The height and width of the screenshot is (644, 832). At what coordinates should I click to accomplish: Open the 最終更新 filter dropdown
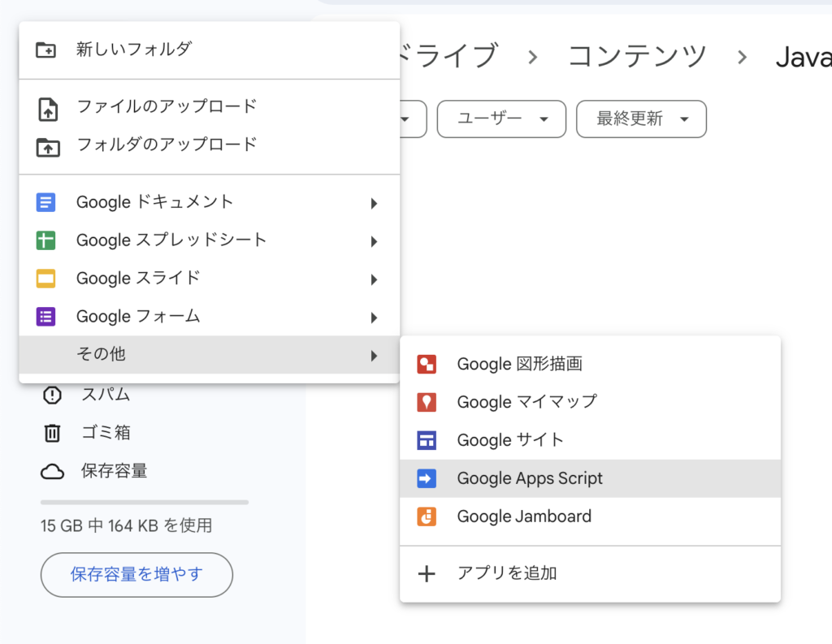coord(641,119)
